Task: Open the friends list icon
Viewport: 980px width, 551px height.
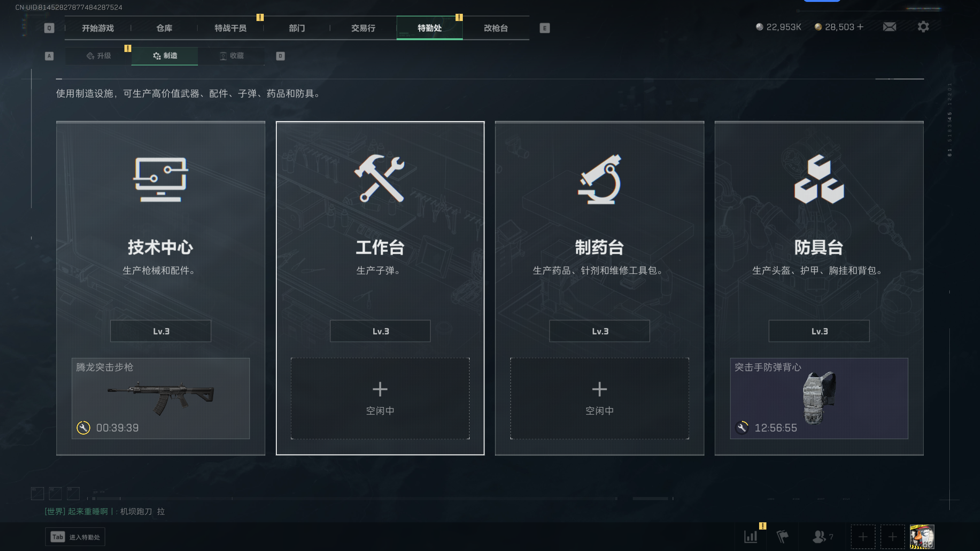Action: tap(819, 536)
